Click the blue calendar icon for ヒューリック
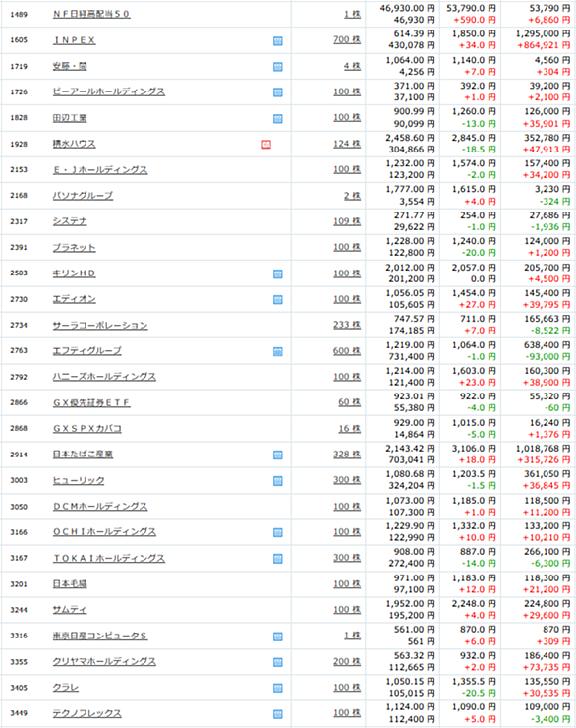 click(278, 480)
